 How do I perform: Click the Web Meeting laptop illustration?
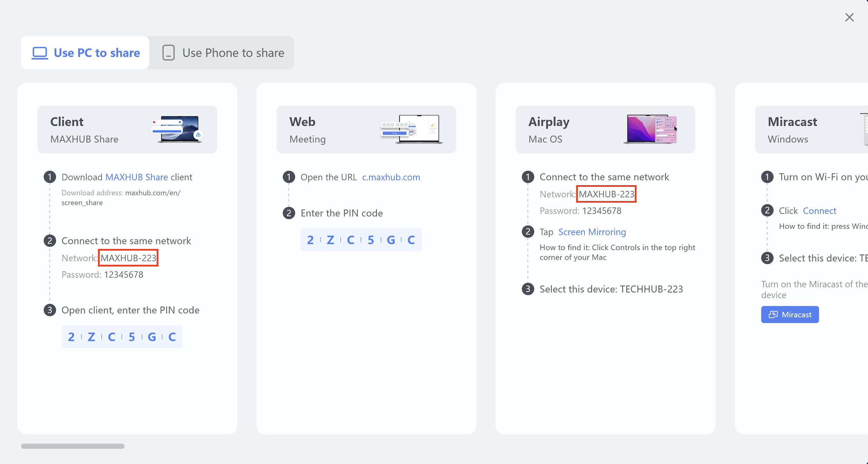pos(412,129)
